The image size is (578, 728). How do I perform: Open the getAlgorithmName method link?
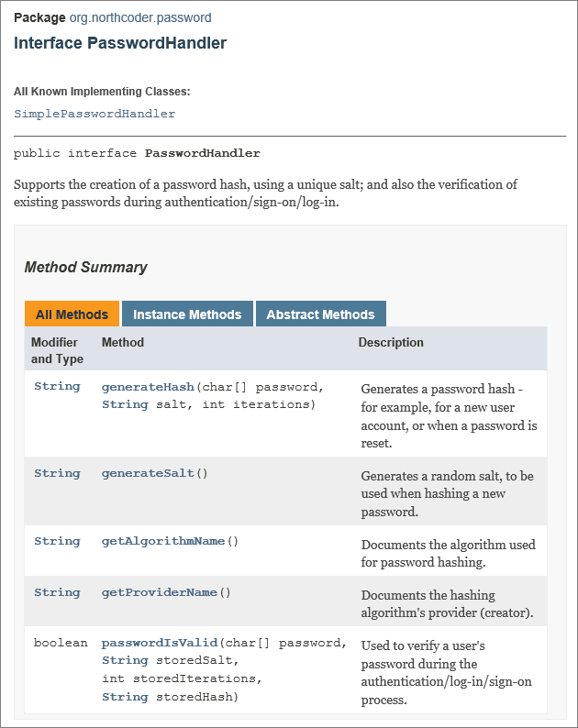point(163,541)
